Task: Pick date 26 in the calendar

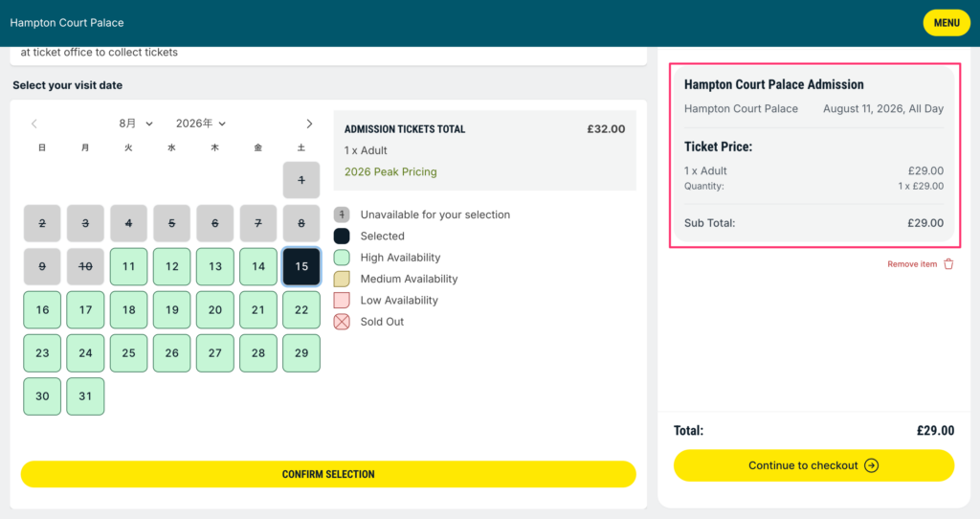Action: click(x=172, y=352)
